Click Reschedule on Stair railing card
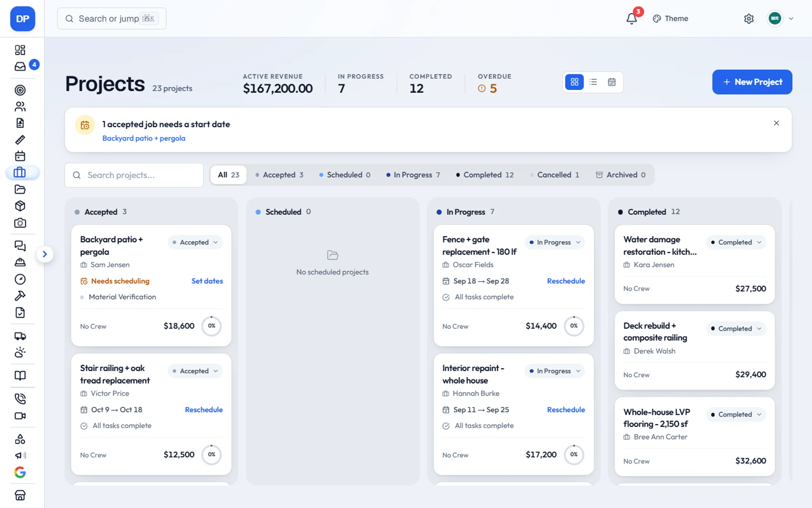This screenshot has height=508, width=812. coord(204,409)
